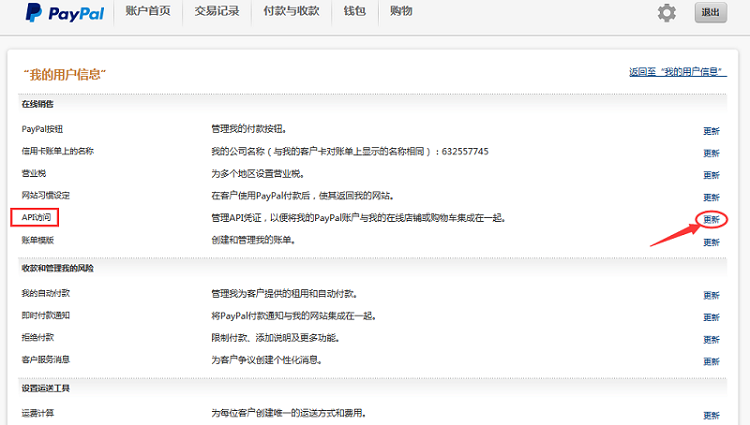Select the 营业税 label
Screen dimensions: 750x425
coord(33,173)
